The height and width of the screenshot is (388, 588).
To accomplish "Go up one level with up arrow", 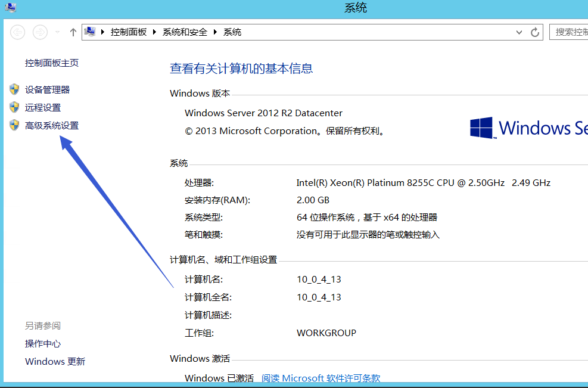I will click(x=73, y=32).
